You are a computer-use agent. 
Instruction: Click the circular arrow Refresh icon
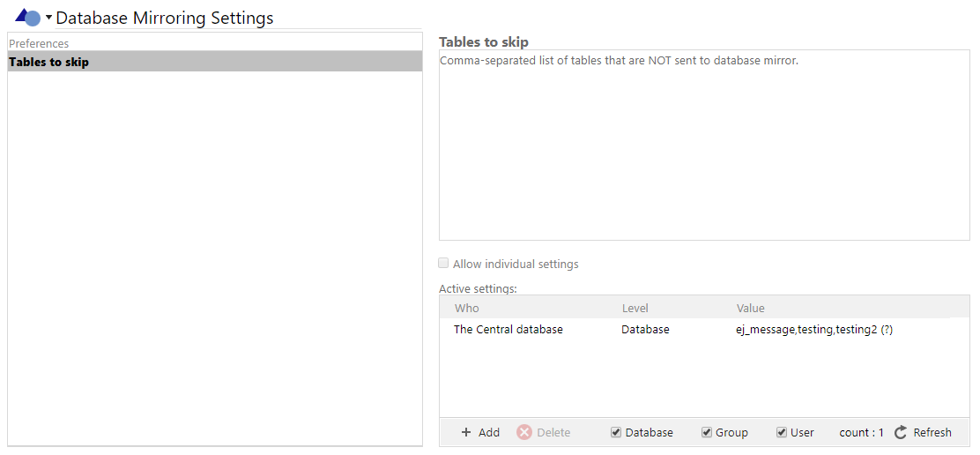(x=901, y=432)
